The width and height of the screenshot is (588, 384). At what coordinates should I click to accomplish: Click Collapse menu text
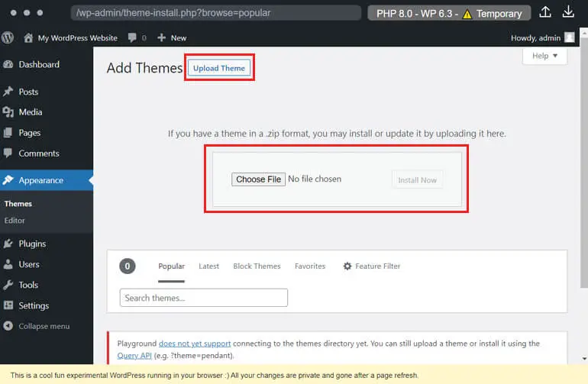44,326
